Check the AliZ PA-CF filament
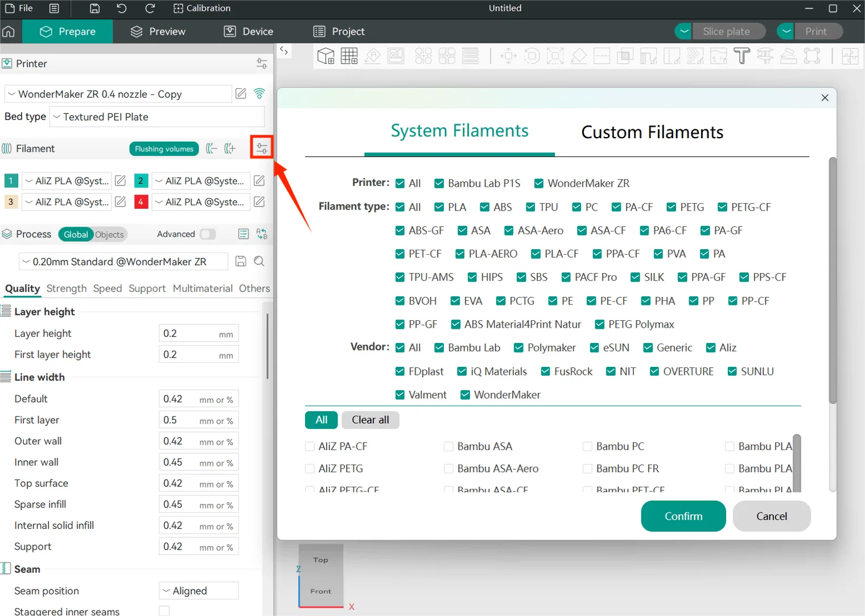The height and width of the screenshot is (616, 865). click(x=310, y=447)
